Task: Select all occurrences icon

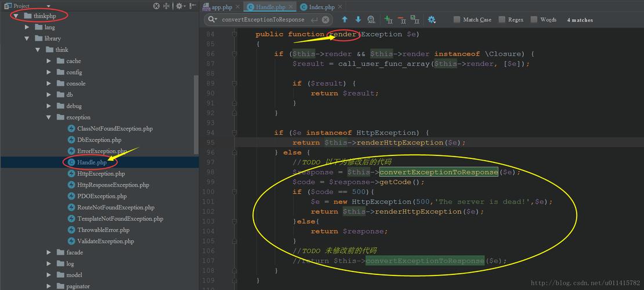Action: (x=415, y=19)
